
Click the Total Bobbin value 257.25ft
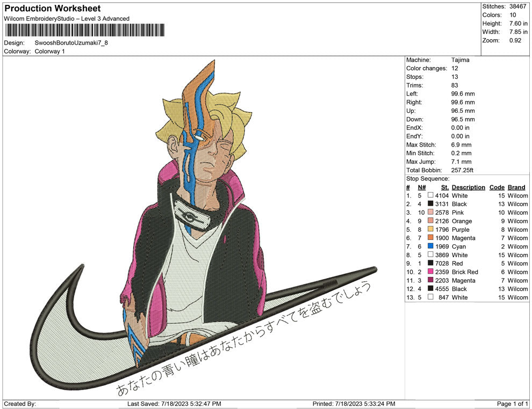462,170
